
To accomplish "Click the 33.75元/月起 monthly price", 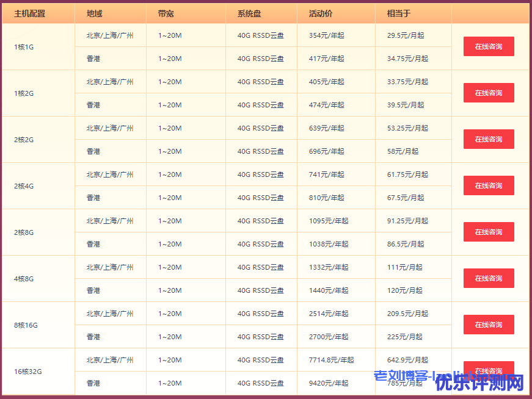I will pyautogui.click(x=407, y=82).
